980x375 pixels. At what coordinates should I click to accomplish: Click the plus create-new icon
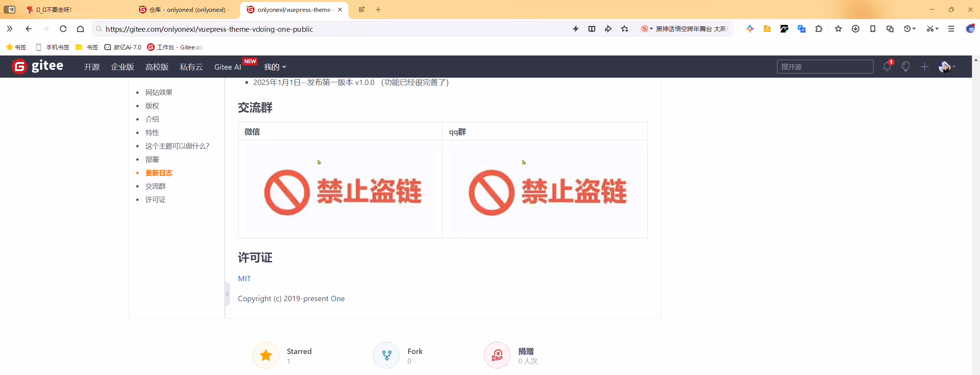924,67
